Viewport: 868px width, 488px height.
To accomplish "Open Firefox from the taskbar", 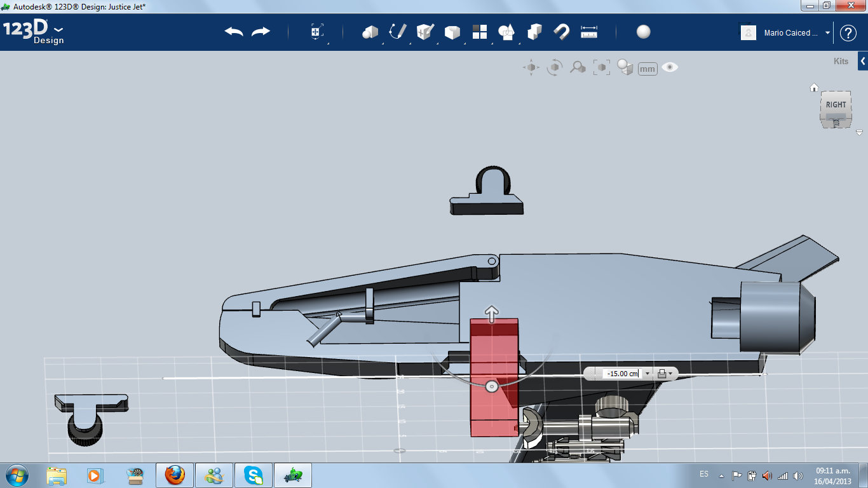I will [x=174, y=475].
